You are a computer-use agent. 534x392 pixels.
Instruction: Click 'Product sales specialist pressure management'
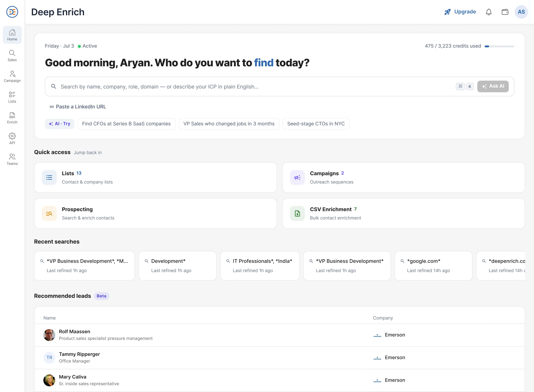tap(106, 338)
